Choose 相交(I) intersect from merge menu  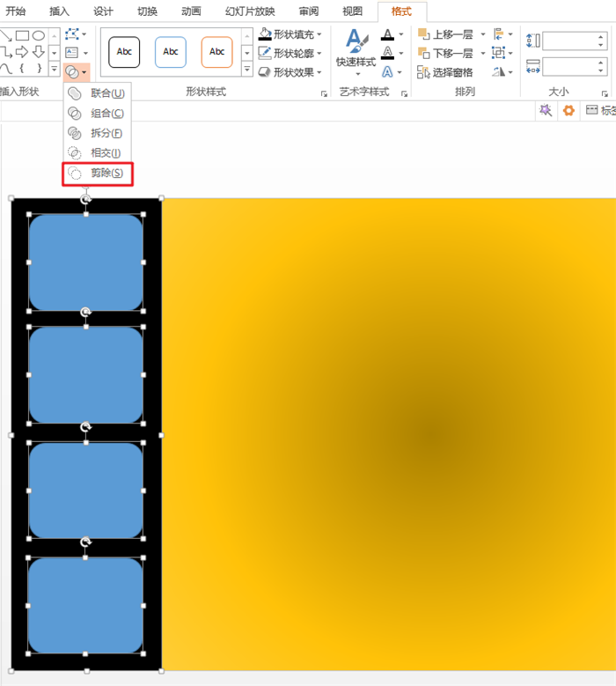[x=97, y=153]
